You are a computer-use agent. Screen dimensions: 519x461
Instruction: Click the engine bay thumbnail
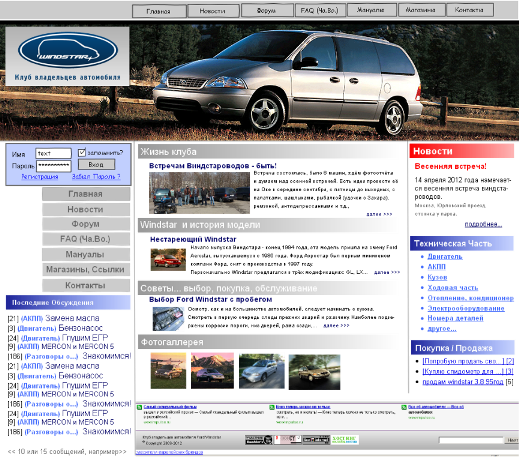point(168,319)
